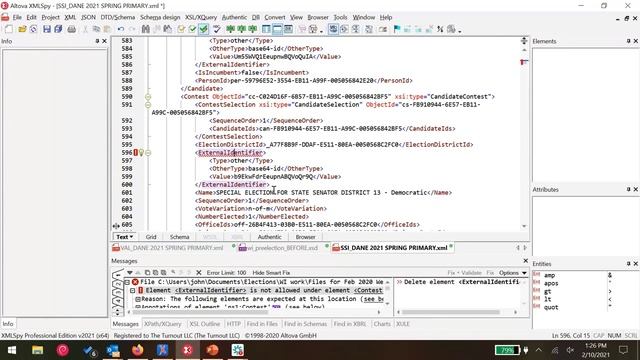Open wi_preelection_BEFORE.xsd file tab

click(279, 248)
